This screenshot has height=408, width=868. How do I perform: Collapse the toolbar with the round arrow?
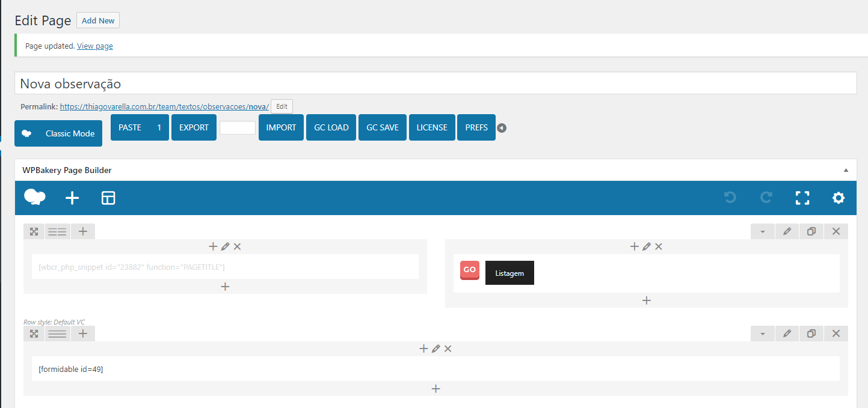[x=502, y=128]
